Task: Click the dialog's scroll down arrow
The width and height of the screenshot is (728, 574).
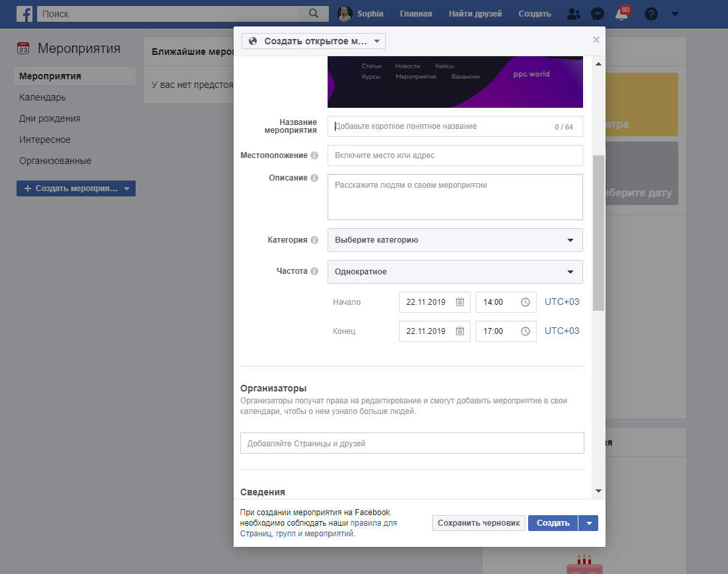Action: point(599,491)
